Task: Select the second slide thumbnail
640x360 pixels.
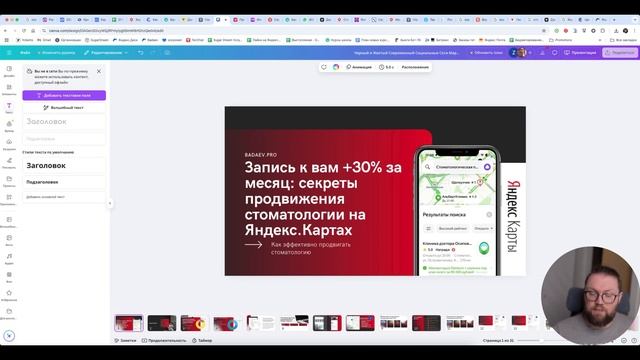Action: coord(162,323)
